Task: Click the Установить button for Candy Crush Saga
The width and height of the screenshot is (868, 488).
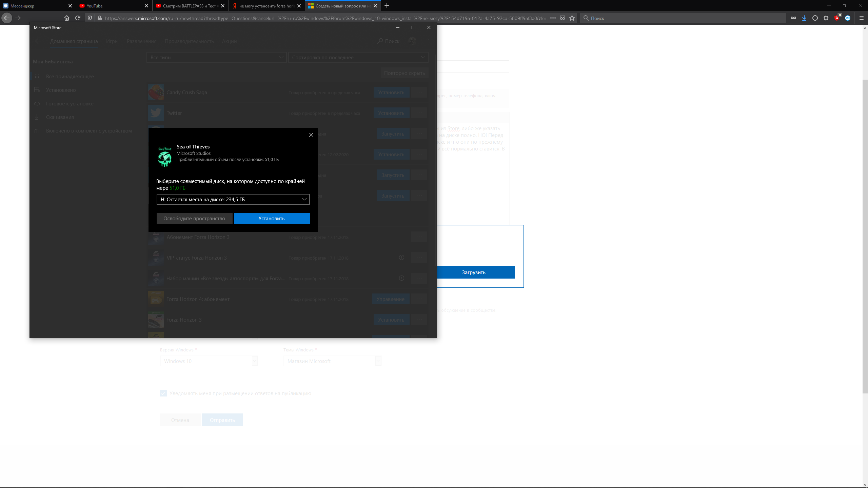Action: [391, 92]
